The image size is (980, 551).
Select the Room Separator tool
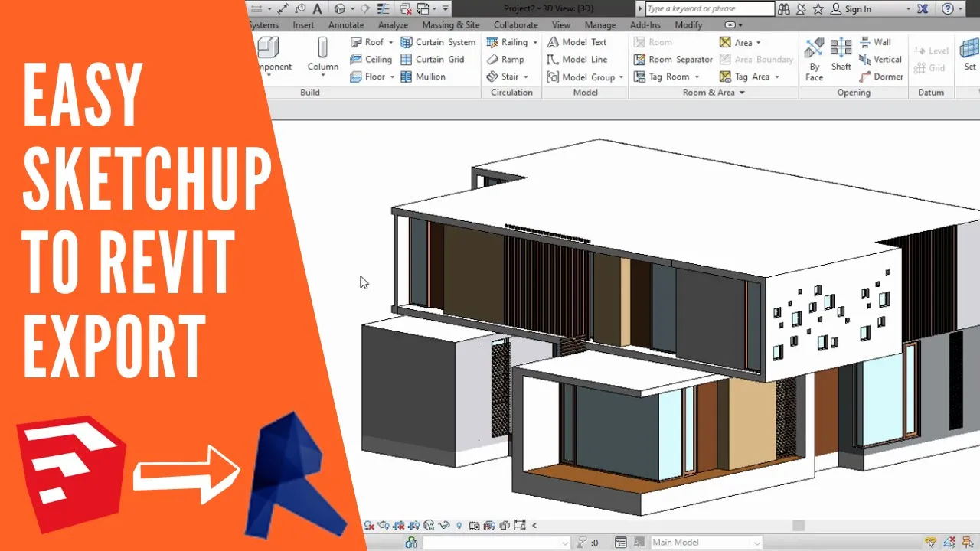click(673, 59)
